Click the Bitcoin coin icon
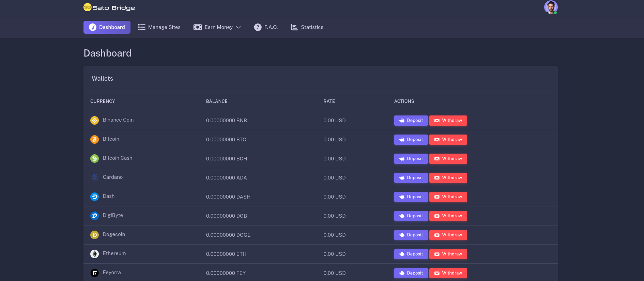644x281 pixels. click(x=94, y=139)
